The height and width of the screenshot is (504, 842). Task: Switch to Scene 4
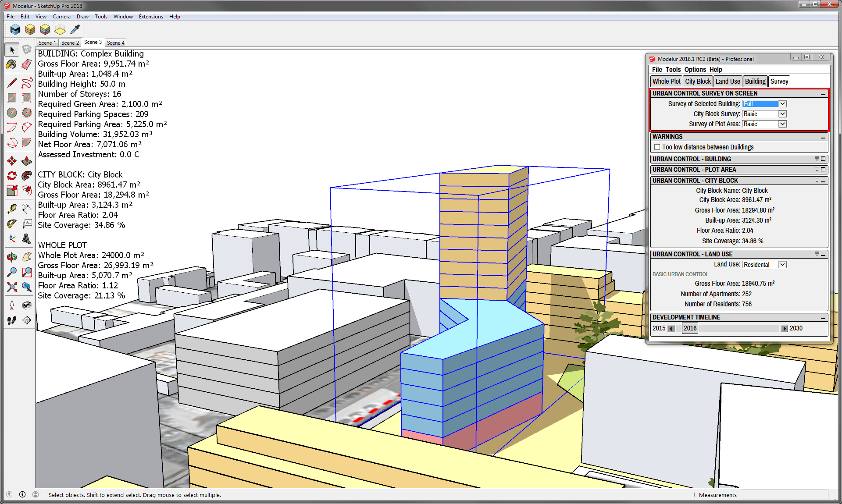tap(115, 42)
